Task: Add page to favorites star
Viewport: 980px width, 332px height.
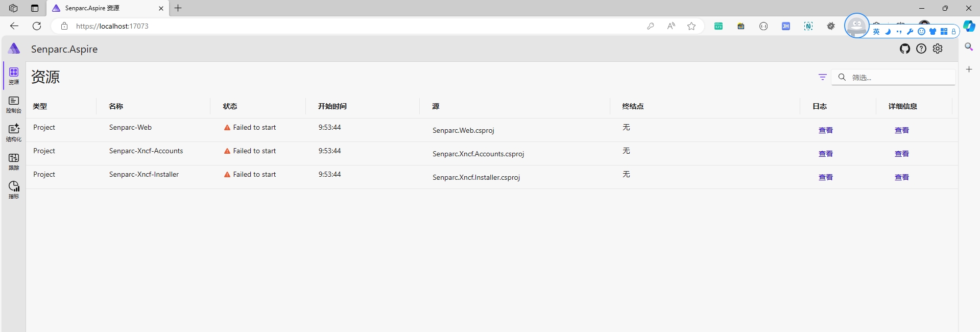Action: (691, 26)
